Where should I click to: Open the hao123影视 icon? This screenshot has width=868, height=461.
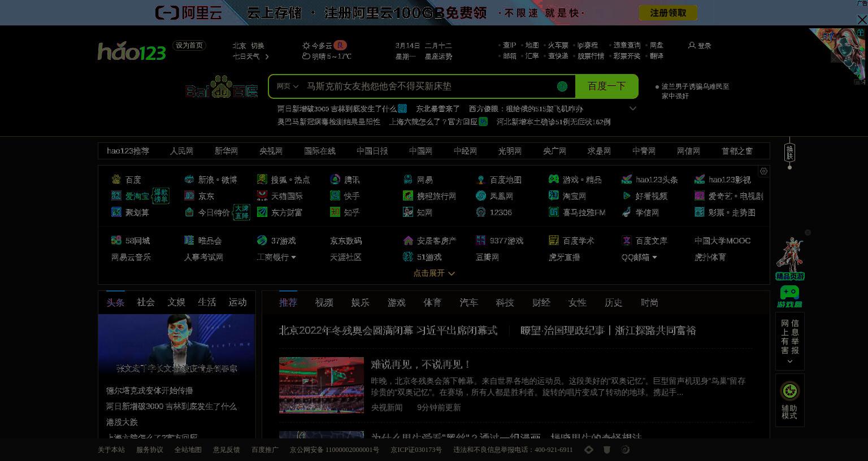tap(700, 180)
